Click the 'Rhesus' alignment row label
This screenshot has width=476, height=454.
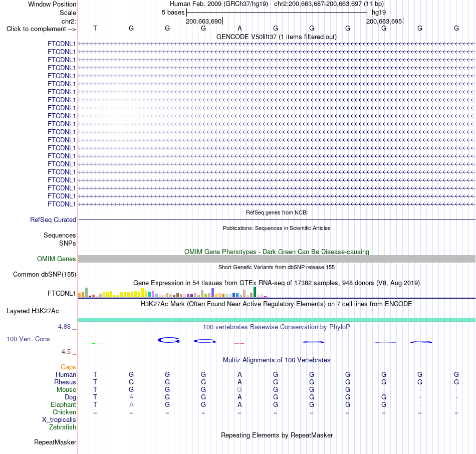[x=65, y=382]
